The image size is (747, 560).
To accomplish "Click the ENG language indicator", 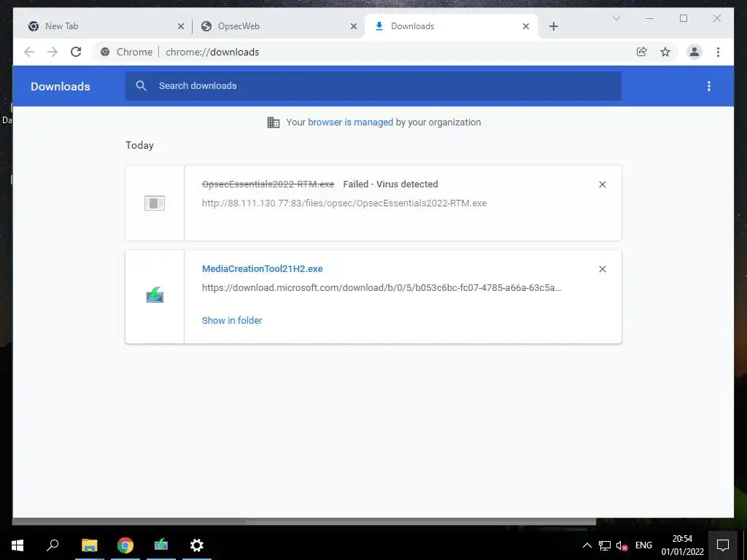I will [643, 545].
